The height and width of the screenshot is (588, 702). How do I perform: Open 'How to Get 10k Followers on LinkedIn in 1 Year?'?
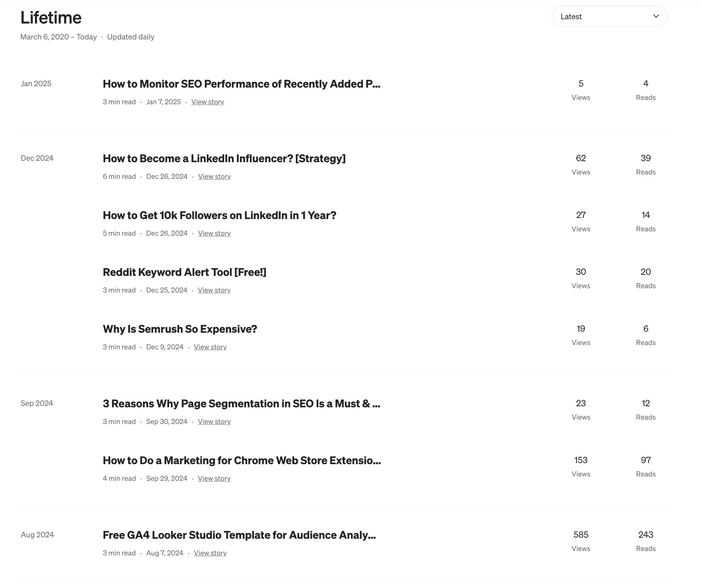pos(220,215)
